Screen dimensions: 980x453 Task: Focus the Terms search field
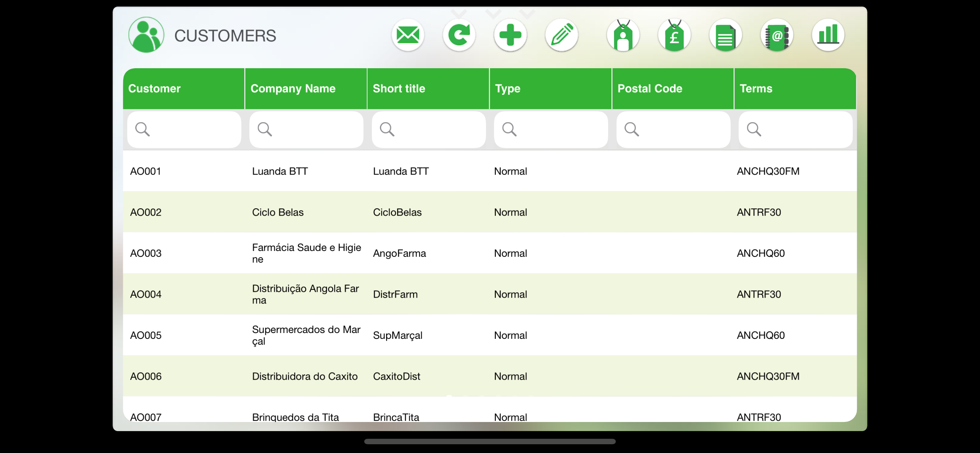coord(796,129)
